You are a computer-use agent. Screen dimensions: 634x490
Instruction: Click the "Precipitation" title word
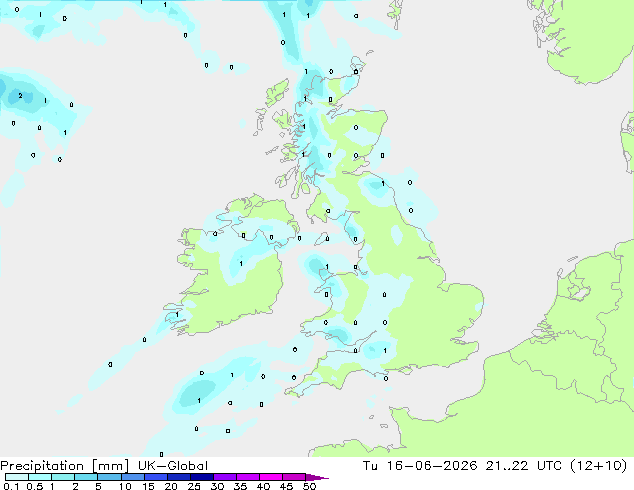tap(42, 466)
